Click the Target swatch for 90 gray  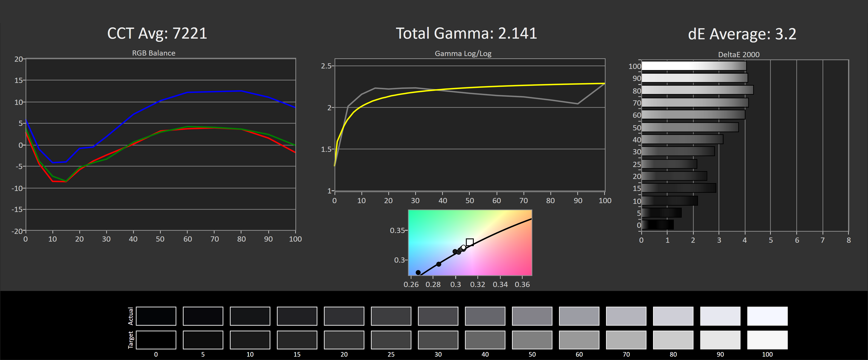[720, 340]
